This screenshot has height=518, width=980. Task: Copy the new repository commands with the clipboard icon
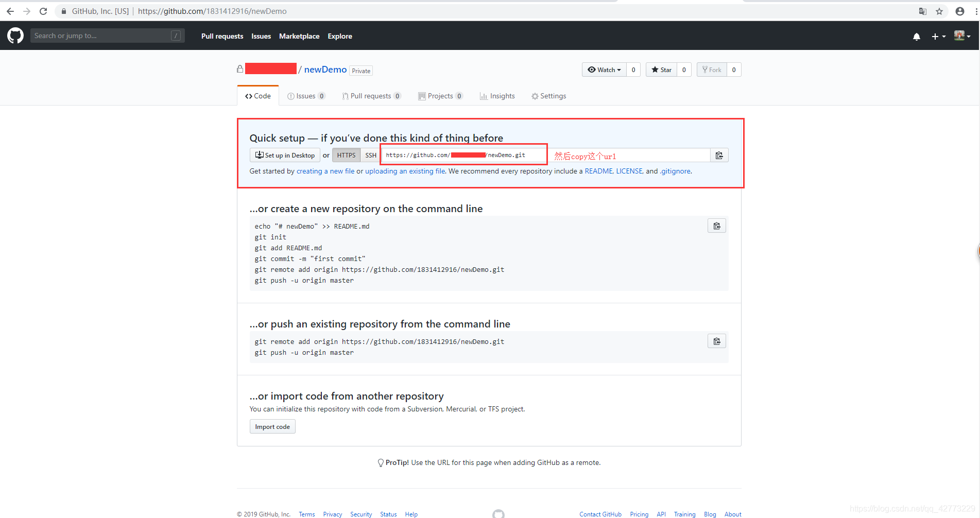point(717,226)
